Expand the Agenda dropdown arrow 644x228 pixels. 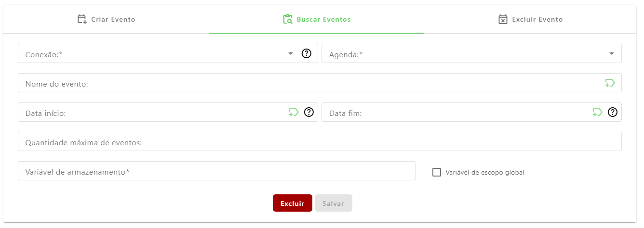[612, 53]
